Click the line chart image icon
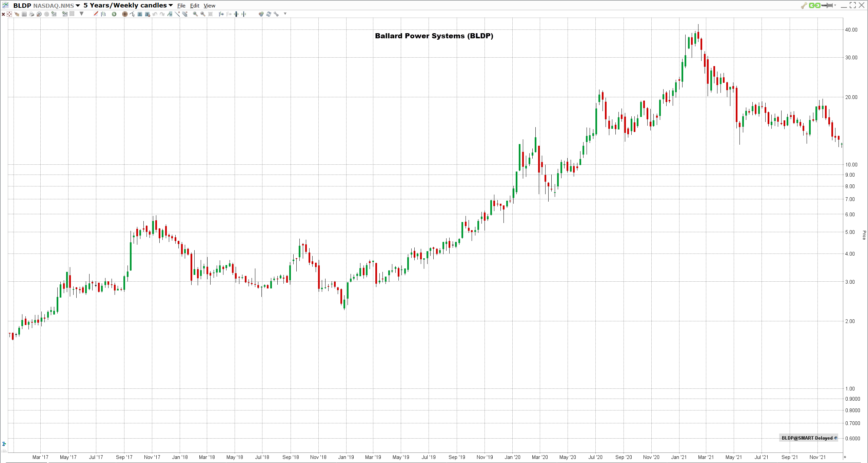 (65, 14)
